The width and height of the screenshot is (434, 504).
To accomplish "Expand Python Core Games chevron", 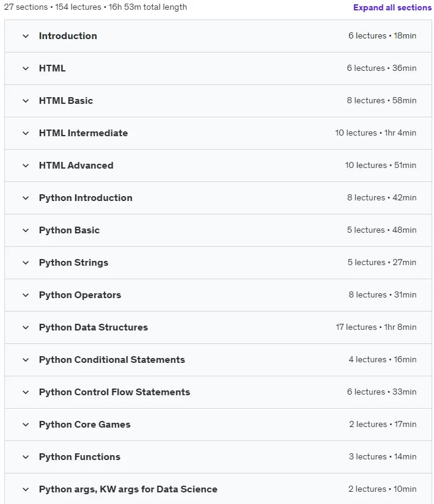I will [26, 425].
